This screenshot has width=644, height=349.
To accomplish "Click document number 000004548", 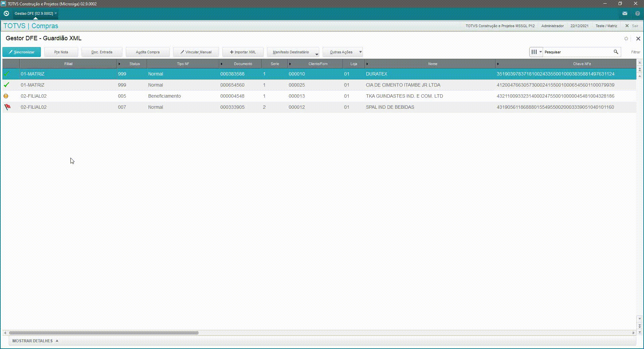I will click(232, 96).
